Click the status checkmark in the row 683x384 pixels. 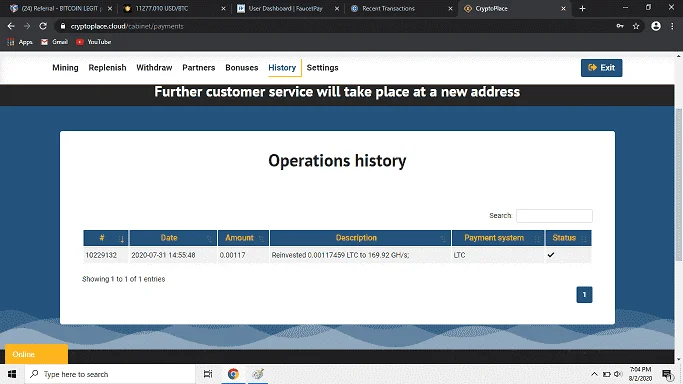(551, 255)
